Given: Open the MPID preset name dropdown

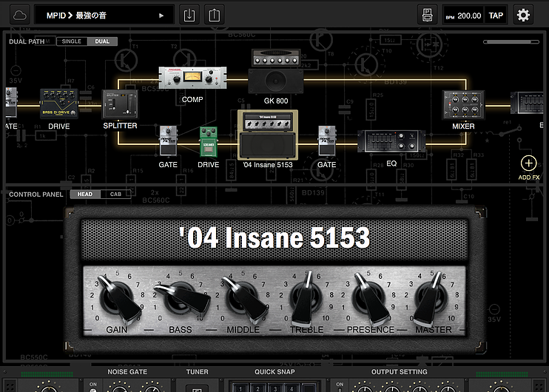Looking at the screenshot, I should tap(104, 15).
